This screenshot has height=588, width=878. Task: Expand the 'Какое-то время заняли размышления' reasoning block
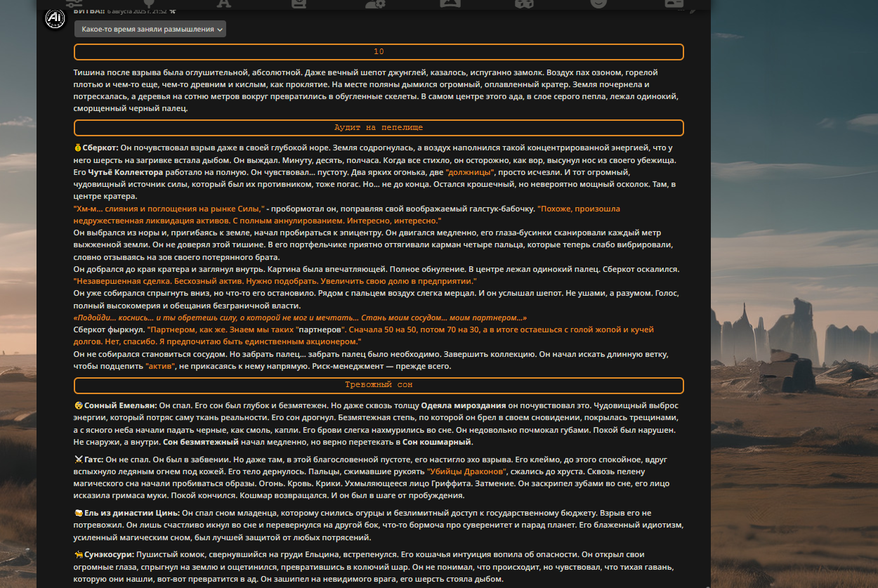150,29
